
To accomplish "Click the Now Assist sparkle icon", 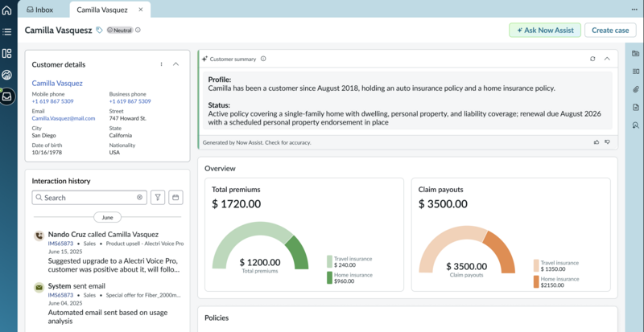I will [x=204, y=59].
